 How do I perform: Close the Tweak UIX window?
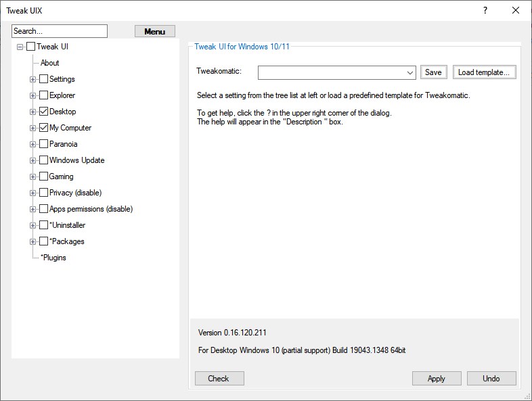coord(516,10)
